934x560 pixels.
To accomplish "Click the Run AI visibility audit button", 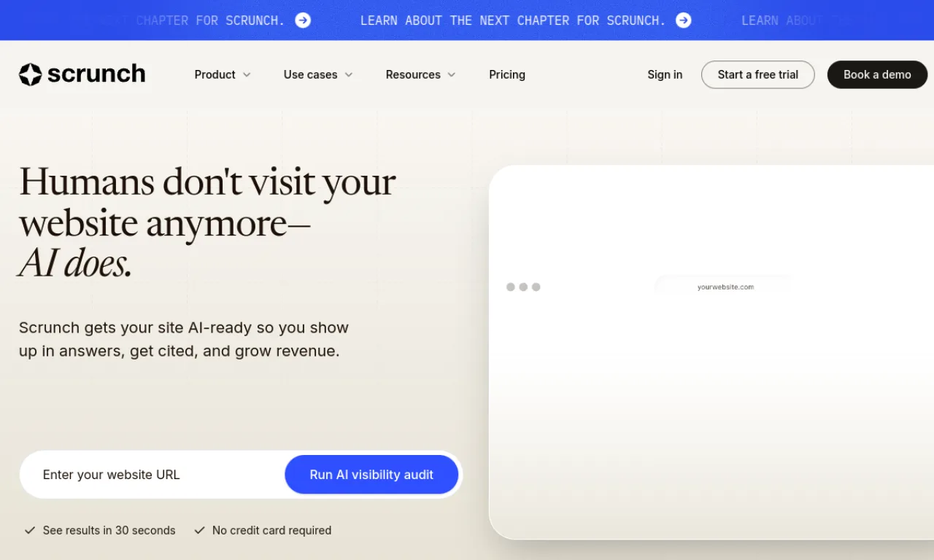I will tap(371, 475).
